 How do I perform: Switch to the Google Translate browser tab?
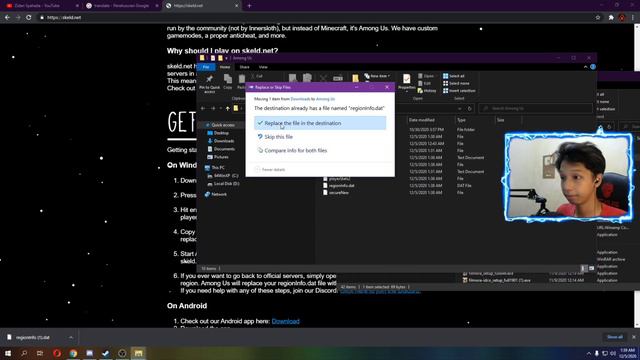(122, 6)
